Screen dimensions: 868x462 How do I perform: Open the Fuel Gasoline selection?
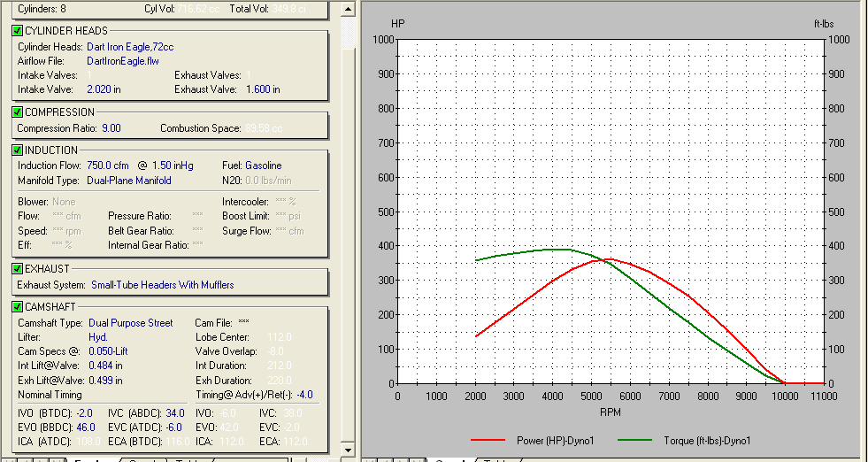[x=264, y=166]
